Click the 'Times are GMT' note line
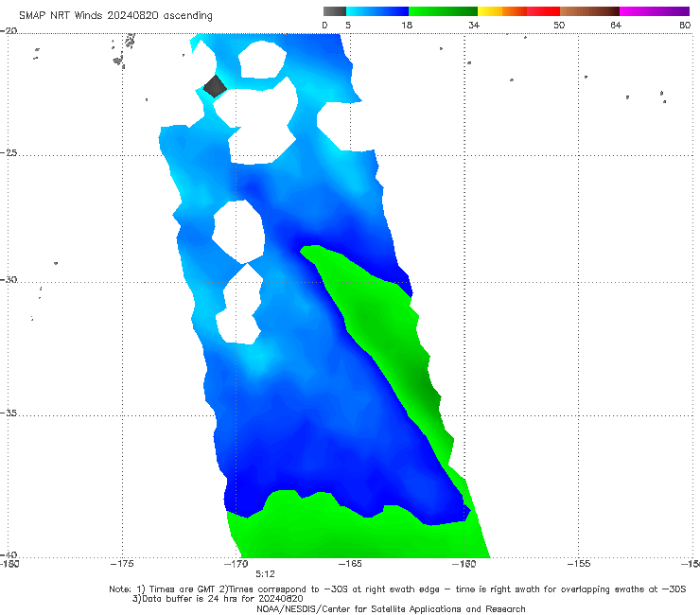Screen dimensions: 700x615 click(x=397, y=589)
